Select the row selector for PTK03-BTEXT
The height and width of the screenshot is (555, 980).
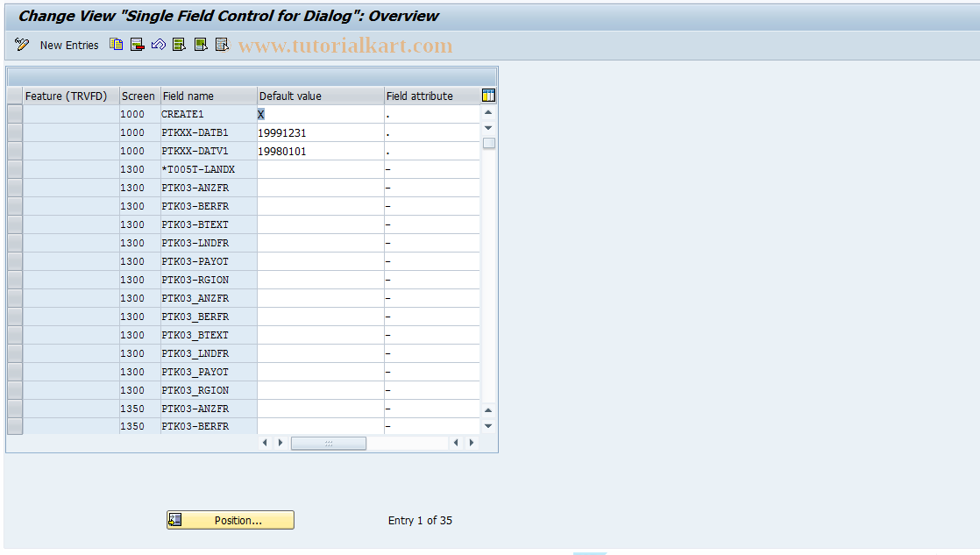15,225
